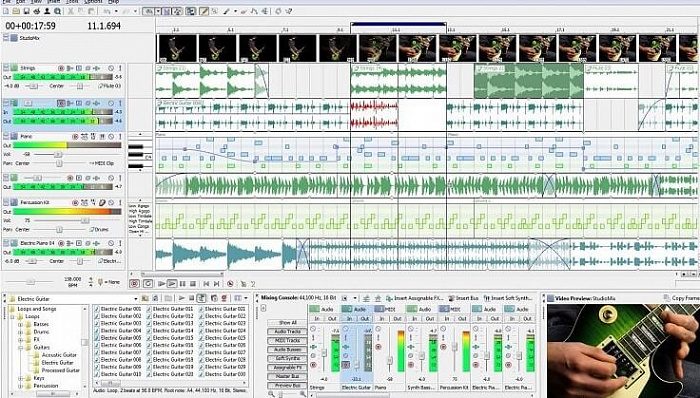Open Explorer Views dropdown arrow
The width and height of the screenshot is (700, 398).
tap(246, 298)
